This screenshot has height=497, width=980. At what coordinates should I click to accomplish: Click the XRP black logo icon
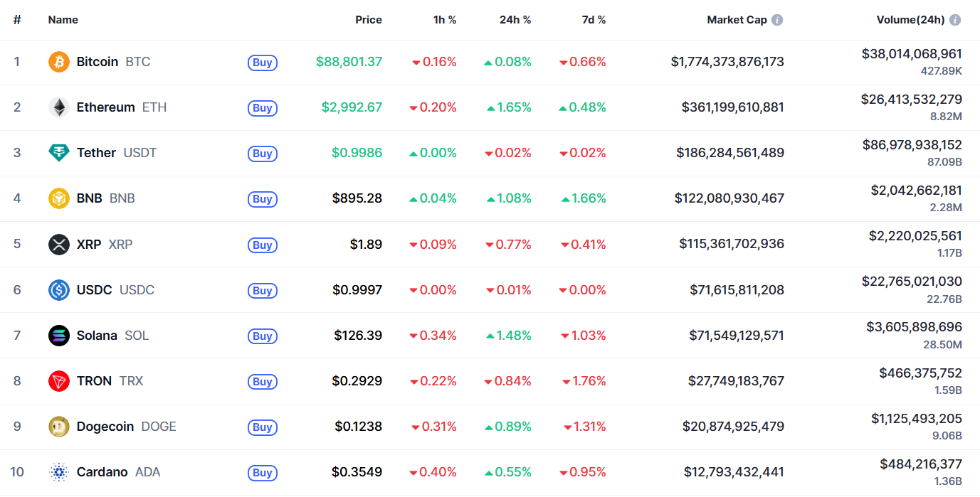59,245
